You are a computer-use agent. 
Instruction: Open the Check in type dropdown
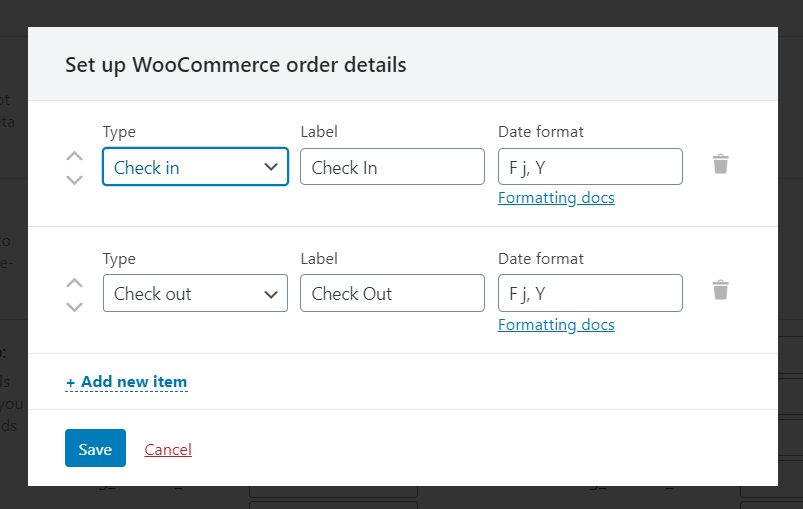195,166
